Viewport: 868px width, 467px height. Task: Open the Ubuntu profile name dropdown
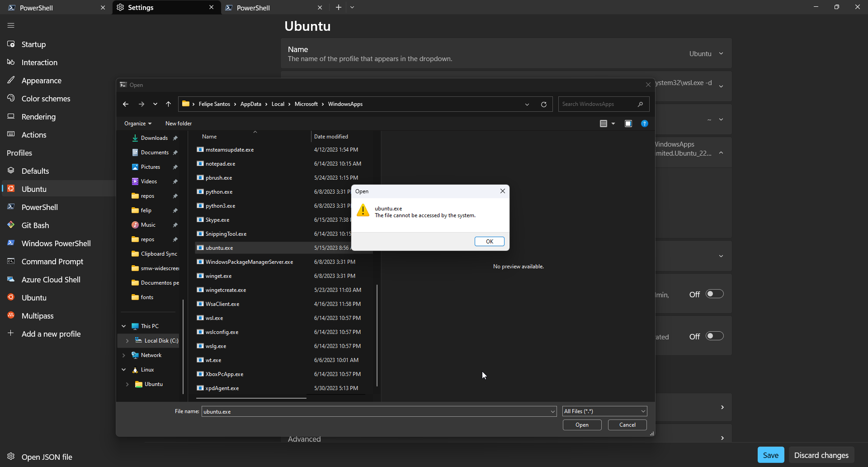(x=721, y=53)
